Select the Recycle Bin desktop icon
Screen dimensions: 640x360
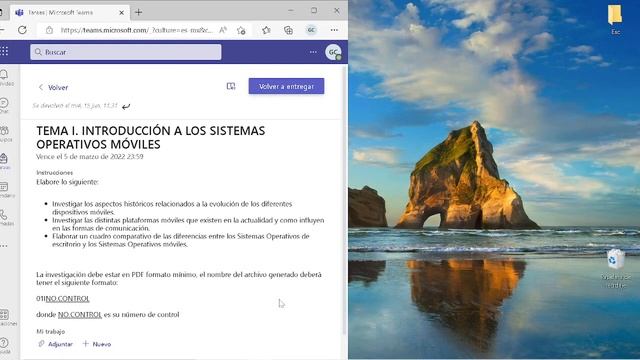616,268
